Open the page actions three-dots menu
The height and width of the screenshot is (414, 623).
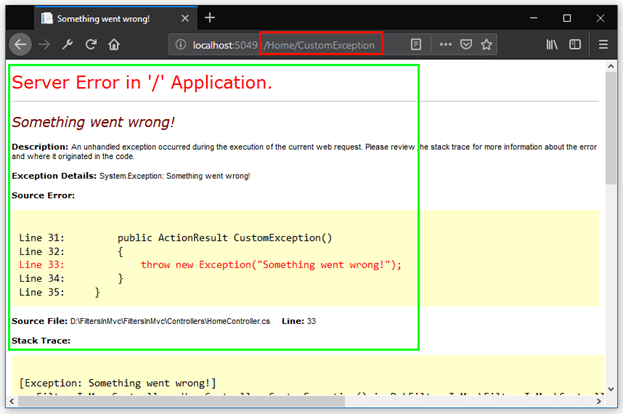coord(445,44)
